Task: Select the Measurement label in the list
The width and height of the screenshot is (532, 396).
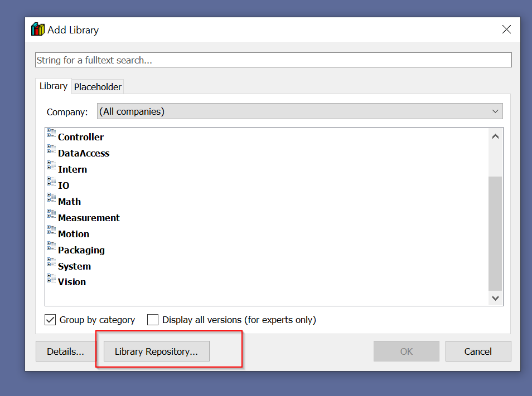Action: (89, 218)
